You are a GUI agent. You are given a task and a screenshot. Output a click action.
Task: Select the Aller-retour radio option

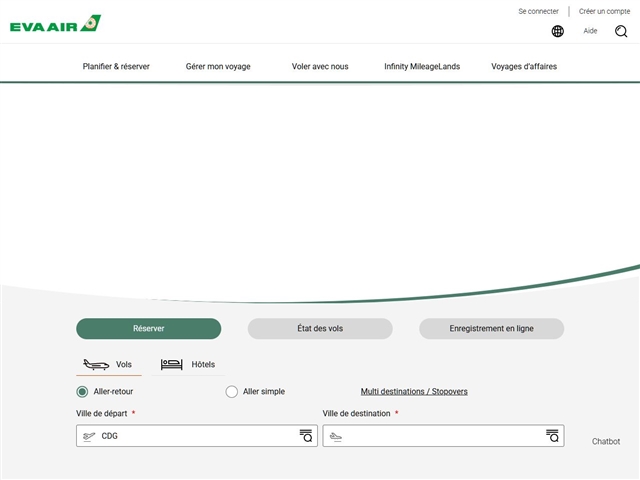click(x=82, y=392)
